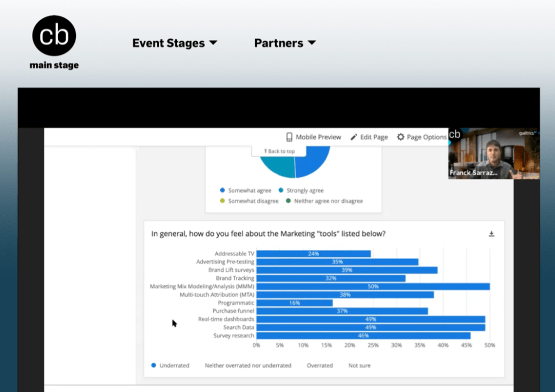Screen dimensions: 555x392
Task: Click the Mobile Preview text button
Action: coord(318,137)
